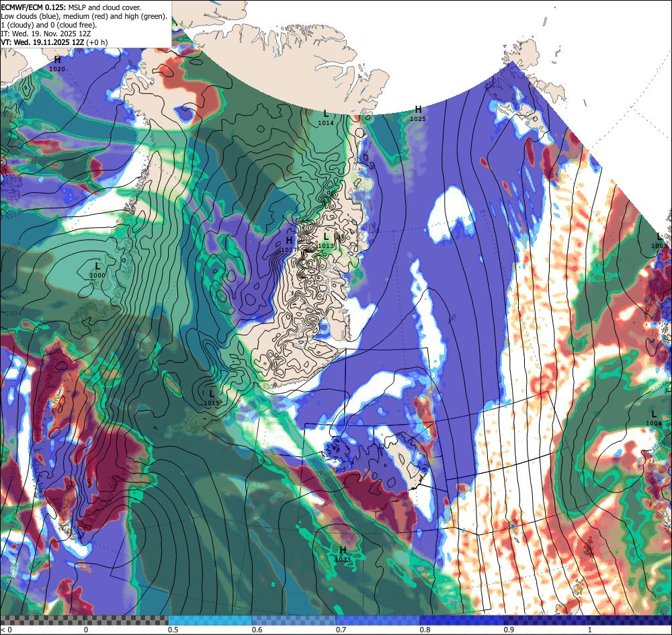Image resolution: width=672 pixels, height=635 pixels.
Task: Click the darkest legend segment starting at 0.9
Action: (588, 620)
